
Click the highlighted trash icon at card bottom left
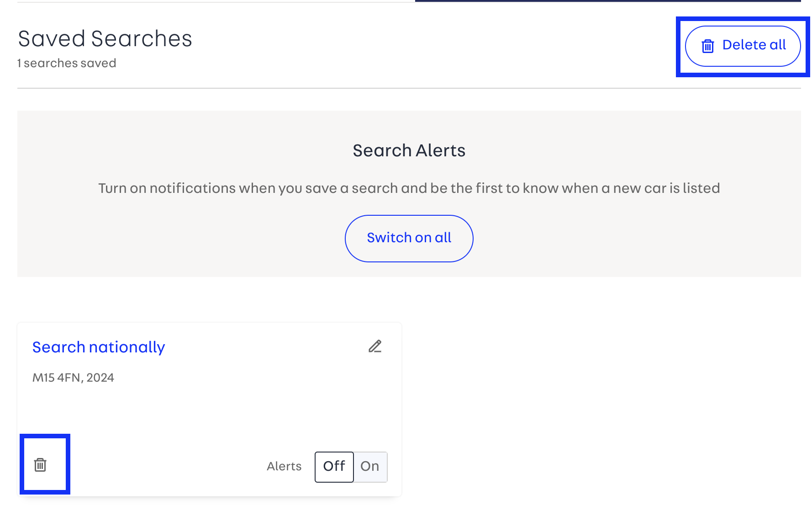point(41,465)
